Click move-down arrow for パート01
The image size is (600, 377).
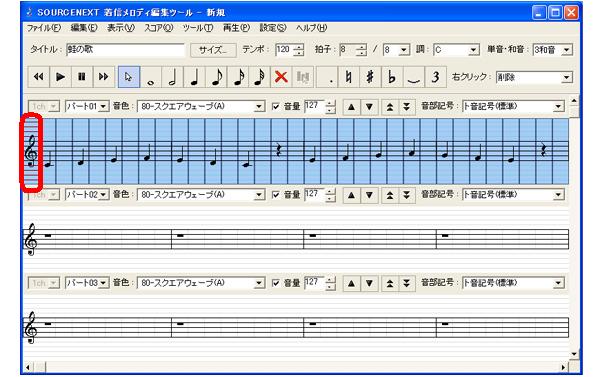coord(369,107)
